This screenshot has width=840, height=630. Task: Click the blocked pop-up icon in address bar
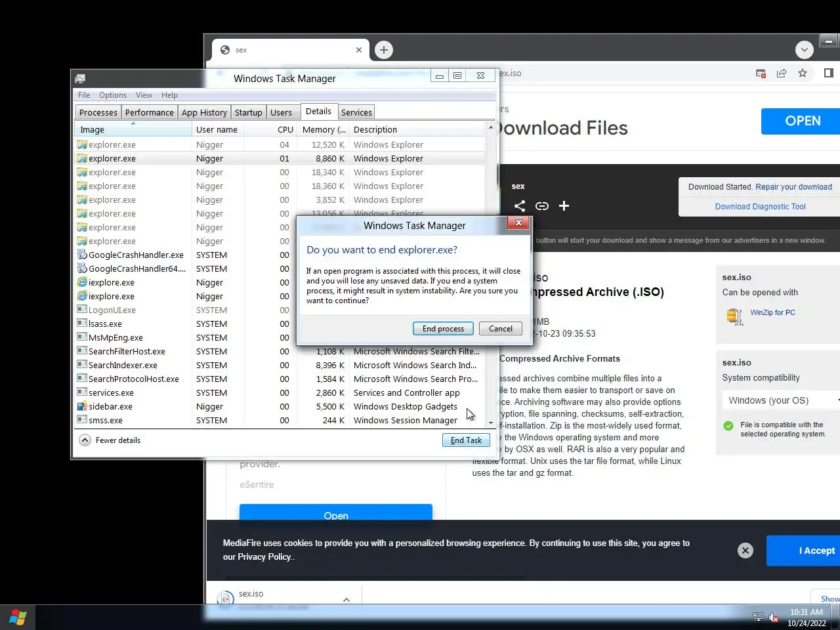761,73
